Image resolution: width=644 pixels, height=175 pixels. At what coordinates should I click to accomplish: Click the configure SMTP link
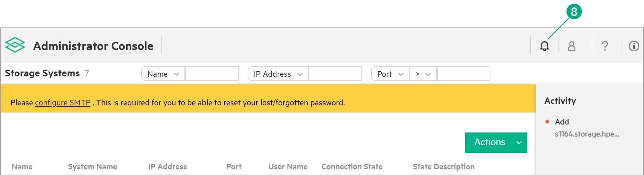[62, 103]
